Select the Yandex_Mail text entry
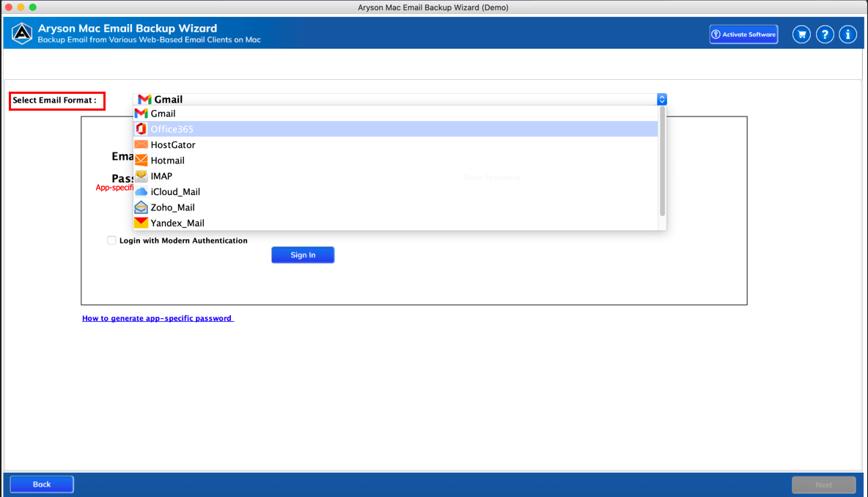This screenshot has height=497, width=868. point(177,223)
